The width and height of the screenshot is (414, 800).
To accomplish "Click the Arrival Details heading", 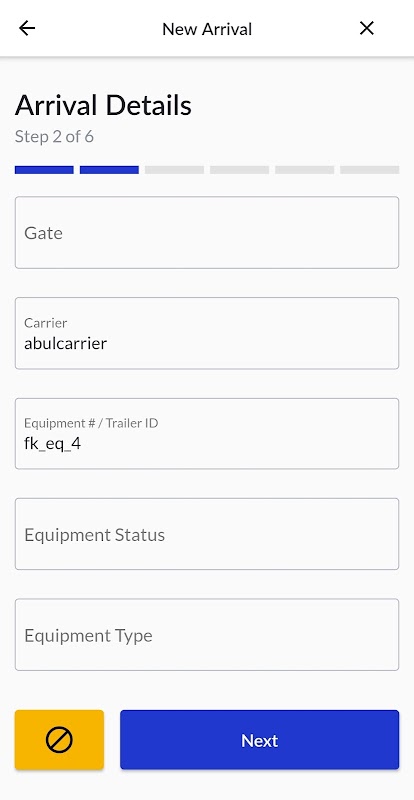I will [x=103, y=106].
